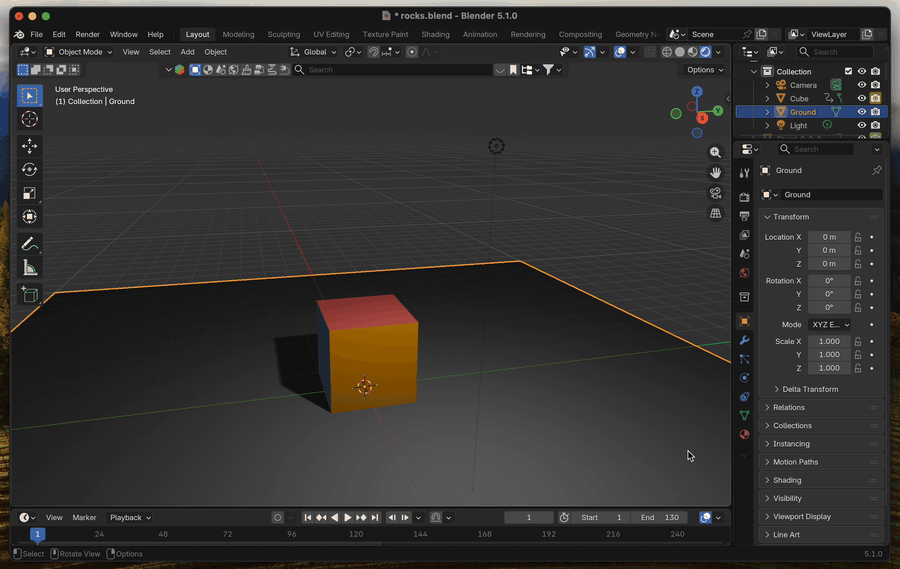Toggle proportional editing button

coord(412,52)
